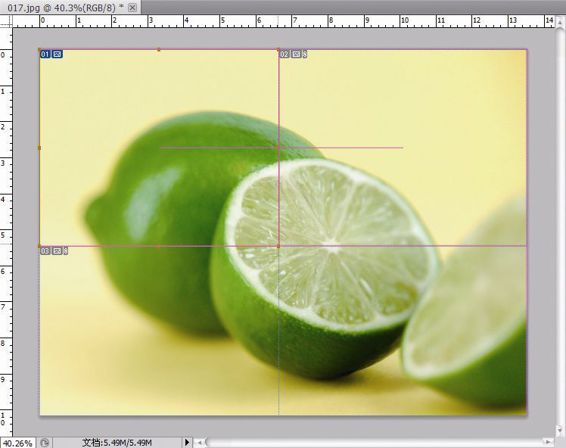
Task: Click the ruler origin corner box
Action: click(x=6, y=22)
